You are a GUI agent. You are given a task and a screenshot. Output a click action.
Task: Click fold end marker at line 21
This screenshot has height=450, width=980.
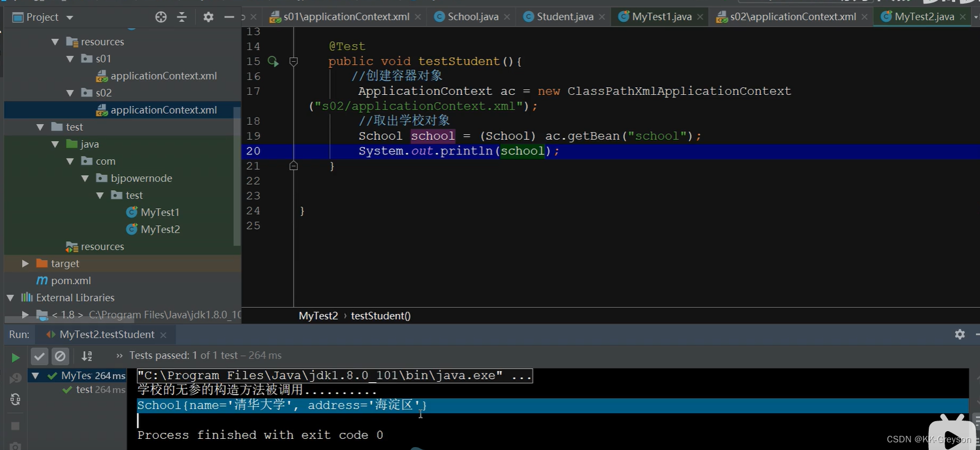293,166
